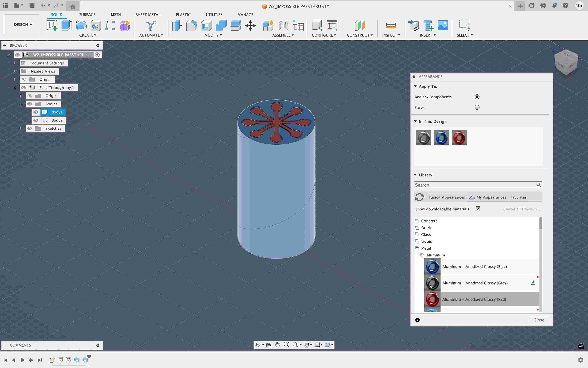Pick the blue appearance swatch in design

coord(442,137)
